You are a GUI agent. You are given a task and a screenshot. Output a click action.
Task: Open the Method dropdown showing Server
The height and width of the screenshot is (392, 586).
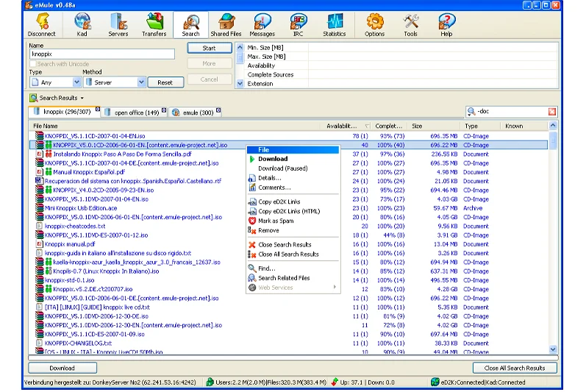pos(140,83)
